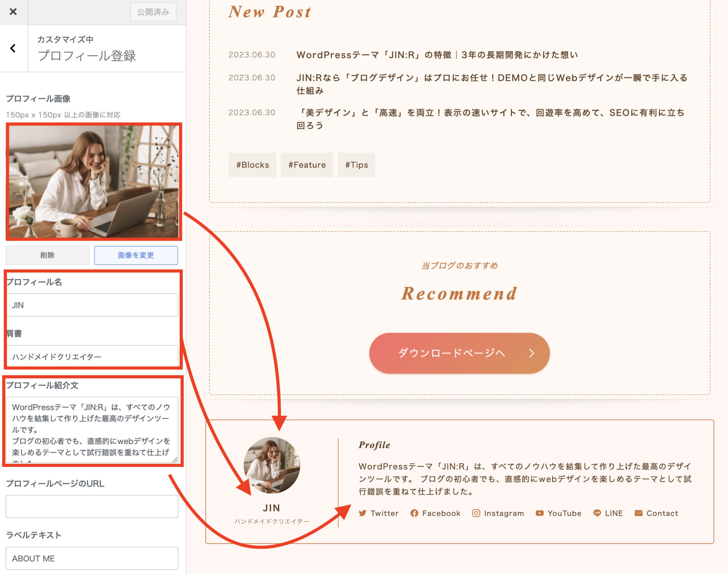Click the Facebook icon in the profile

click(x=414, y=513)
